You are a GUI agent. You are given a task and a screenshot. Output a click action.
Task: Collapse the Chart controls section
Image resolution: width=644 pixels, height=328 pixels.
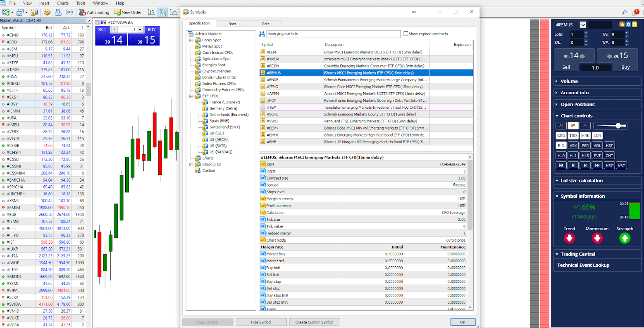pyautogui.click(x=597, y=116)
